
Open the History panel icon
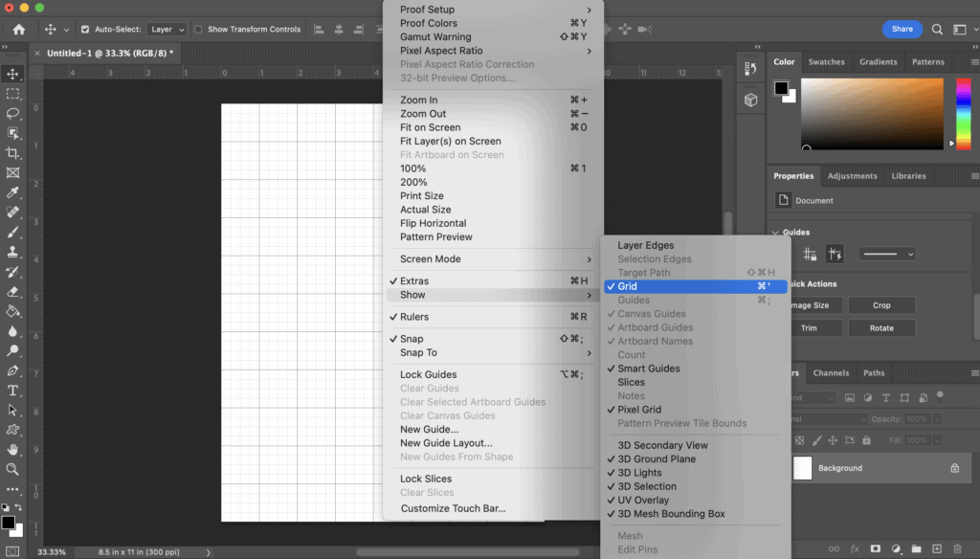tap(751, 69)
